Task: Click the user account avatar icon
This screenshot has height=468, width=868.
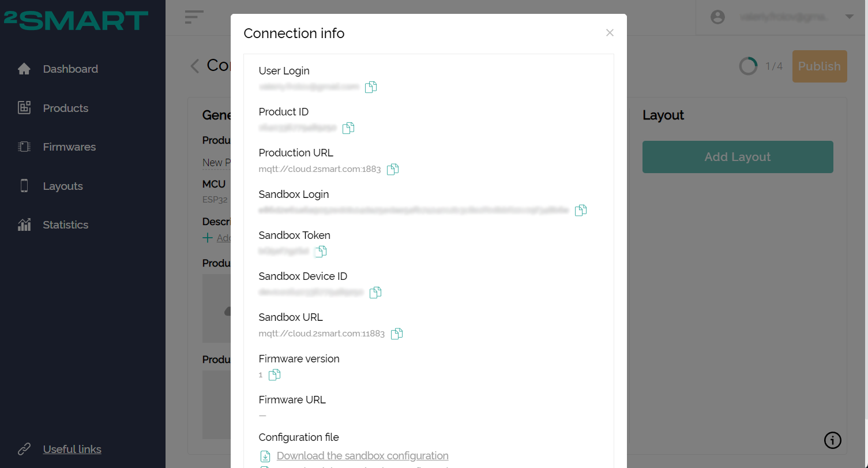Action: (717, 17)
